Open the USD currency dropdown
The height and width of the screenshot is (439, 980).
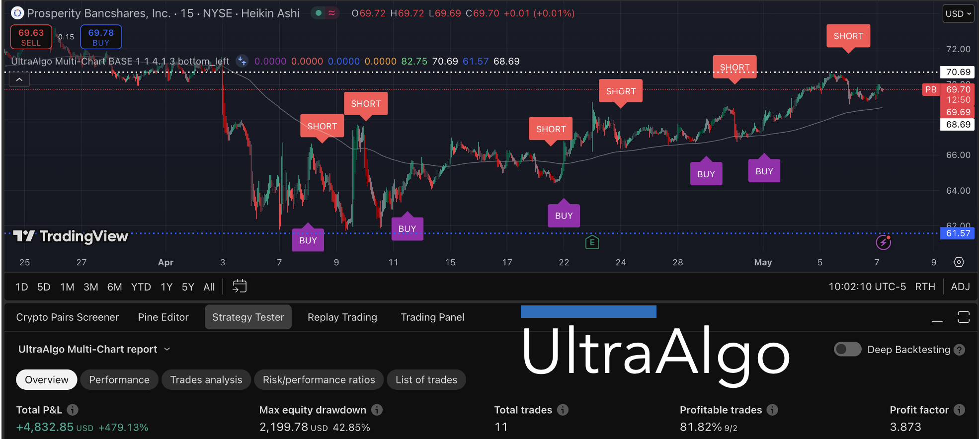click(958, 14)
